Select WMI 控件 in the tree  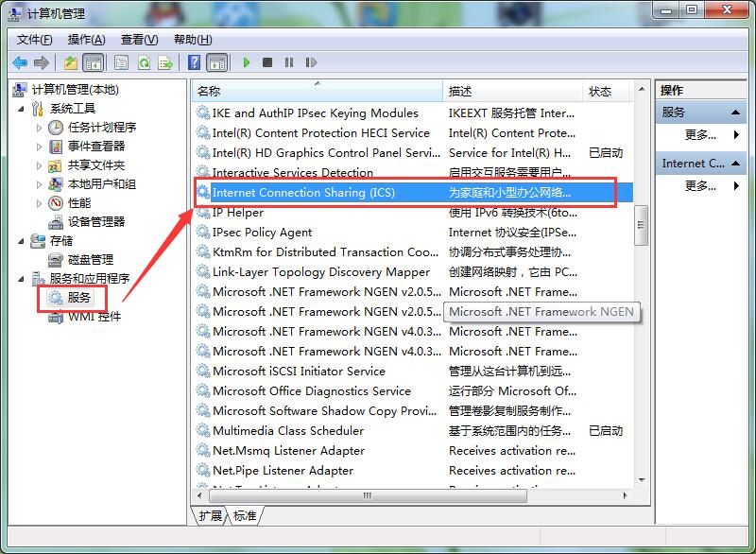pyautogui.click(x=94, y=317)
